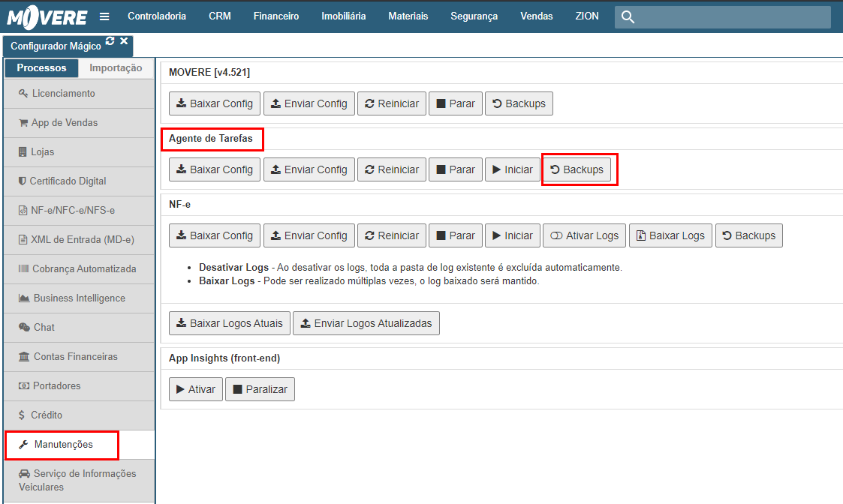Screen dimensions: 843x504
Task: Open Backups for Agente de Tarefas
Action: [x=577, y=169]
